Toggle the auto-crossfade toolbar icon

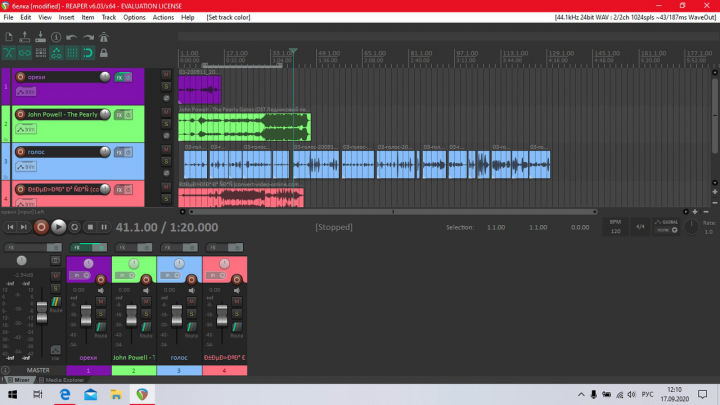[9, 53]
